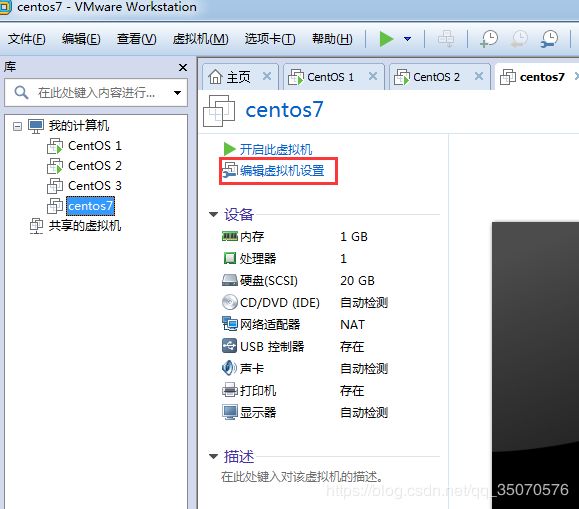This screenshot has height=509, width=579.
Task: Select CentOS 2 in the library tree
Action: coord(95,165)
